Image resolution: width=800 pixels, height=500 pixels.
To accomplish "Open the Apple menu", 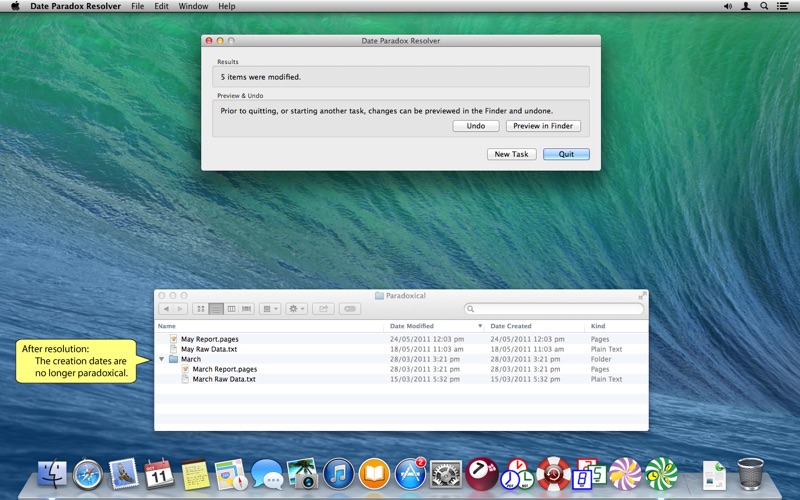I will 15,6.
